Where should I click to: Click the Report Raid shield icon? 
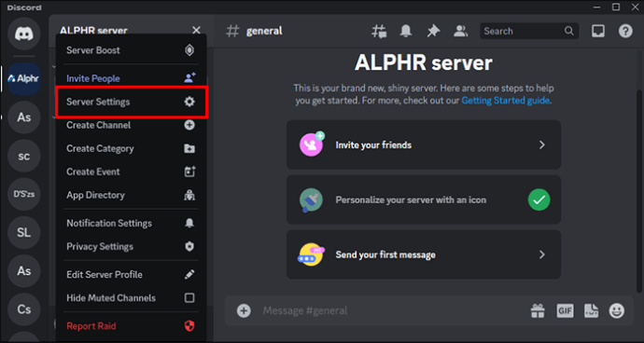(x=189, y=326)
